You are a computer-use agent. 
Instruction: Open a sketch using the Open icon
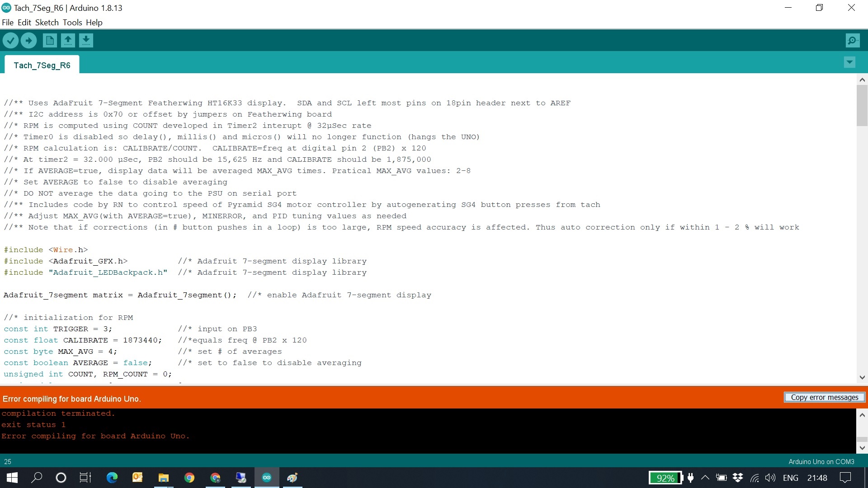(68, 41)
